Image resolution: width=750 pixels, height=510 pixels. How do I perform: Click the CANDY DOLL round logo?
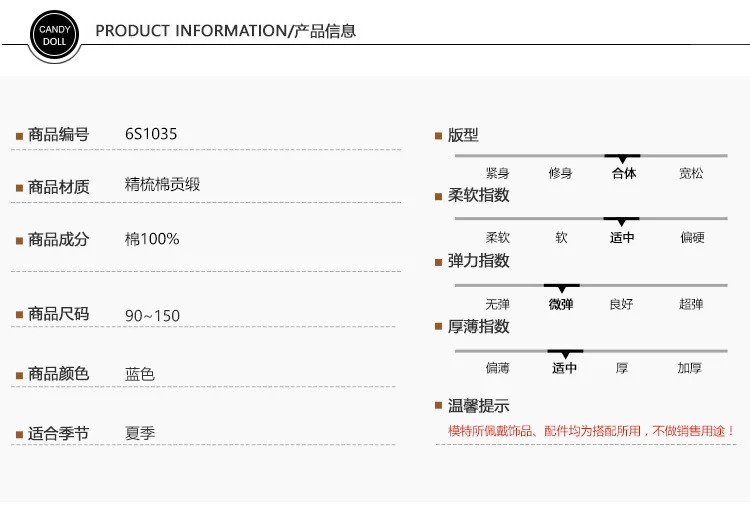tap(55, 35)
